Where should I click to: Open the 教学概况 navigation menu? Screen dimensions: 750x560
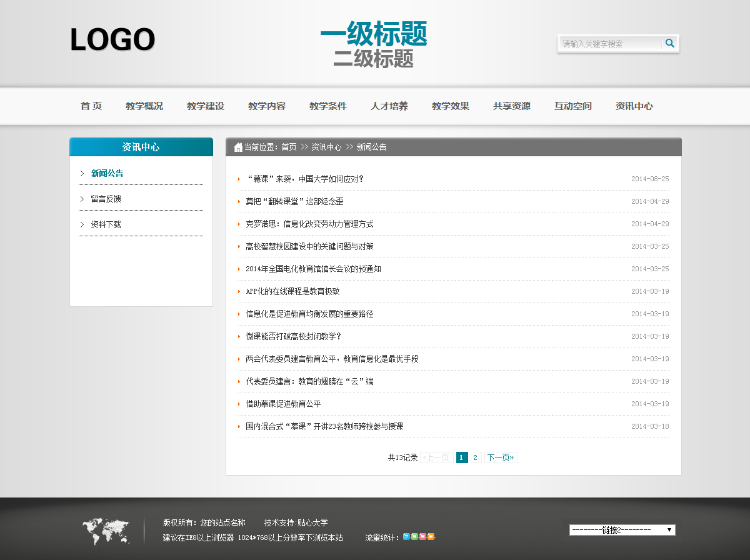tap(144, 106)
